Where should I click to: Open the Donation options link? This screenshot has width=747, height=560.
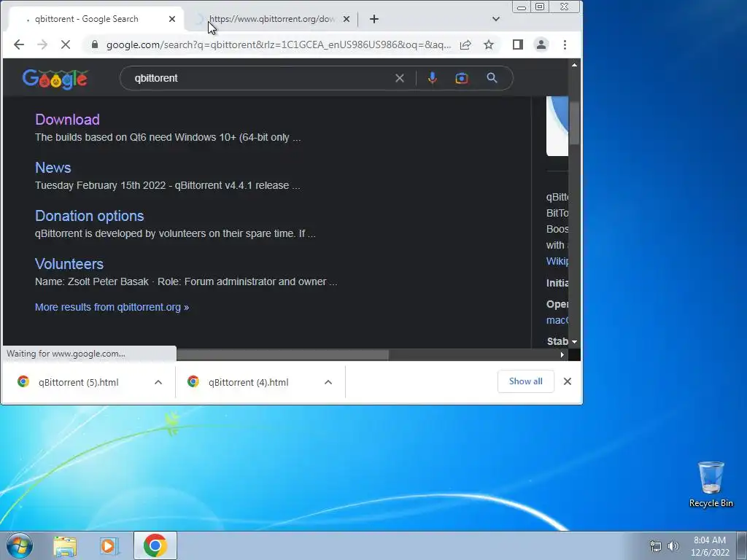point(90,216)
